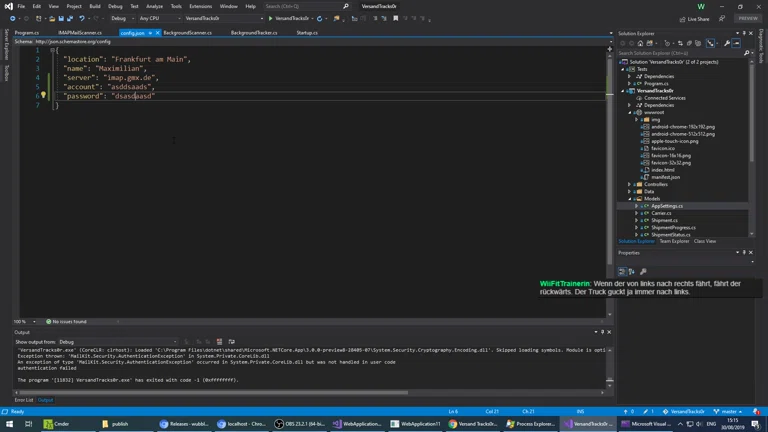
Task: Click Solution Explorer vertical scrollbar
Action: point(752,113)
